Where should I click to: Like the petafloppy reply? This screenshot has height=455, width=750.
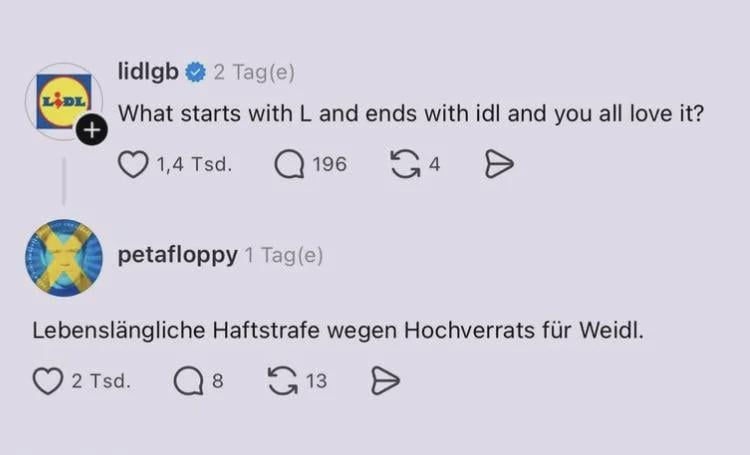pyautogui.click(x=48, y=381)
